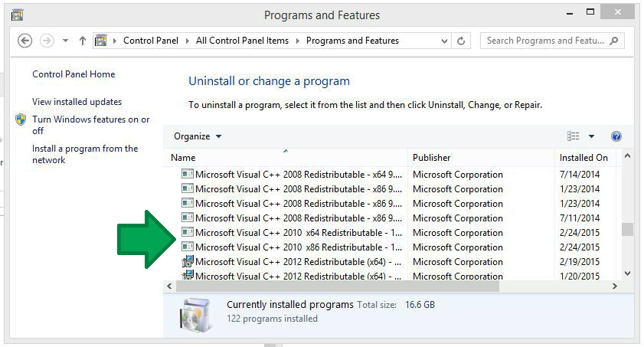Click the installed programs disc box icon
Image resolution: width=644 pixels, height=347 pixels.
pos(196,315)
